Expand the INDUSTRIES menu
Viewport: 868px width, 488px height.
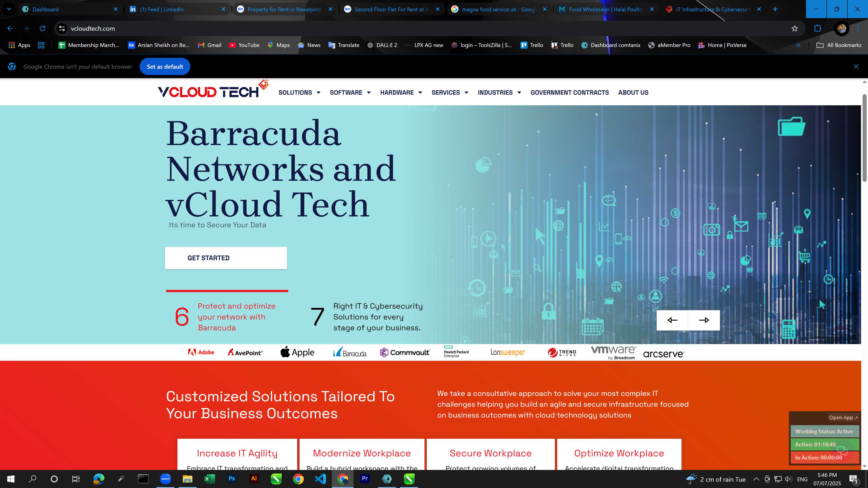pos(499,93)
